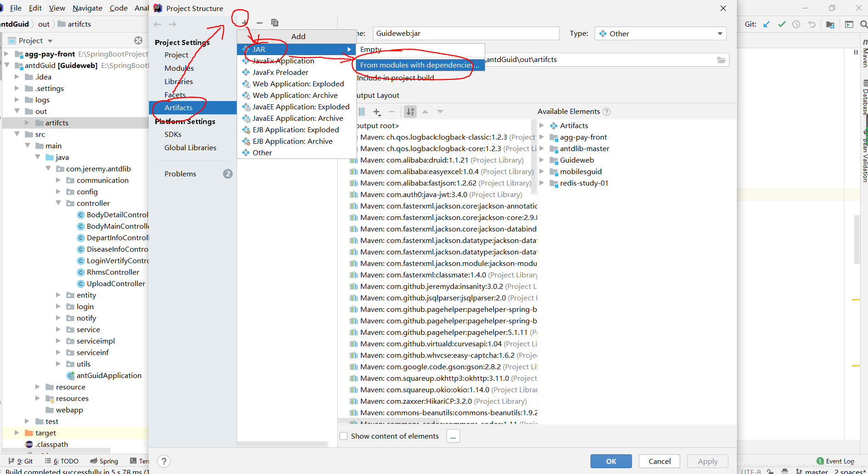Click the Git history clock icon

click(796, 24)
